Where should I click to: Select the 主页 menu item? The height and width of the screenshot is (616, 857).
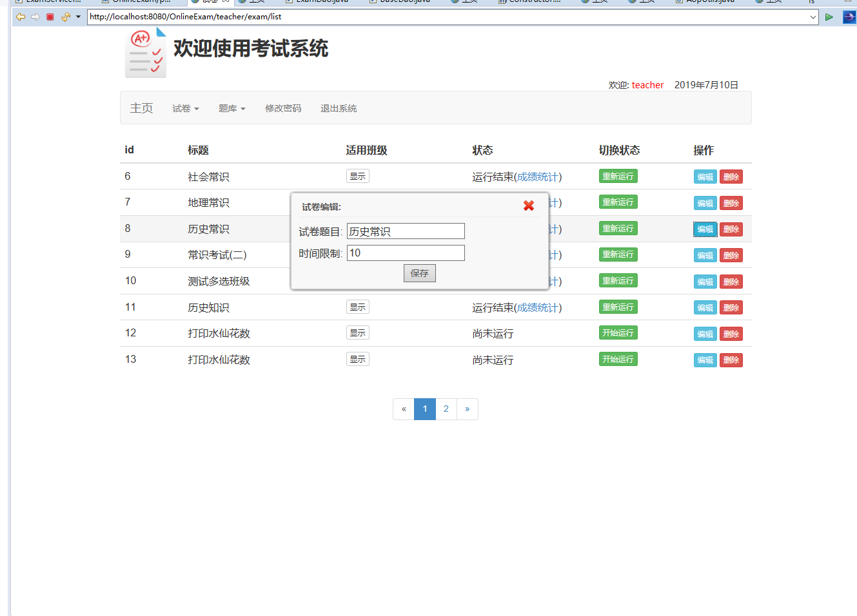tap(141, 108)
